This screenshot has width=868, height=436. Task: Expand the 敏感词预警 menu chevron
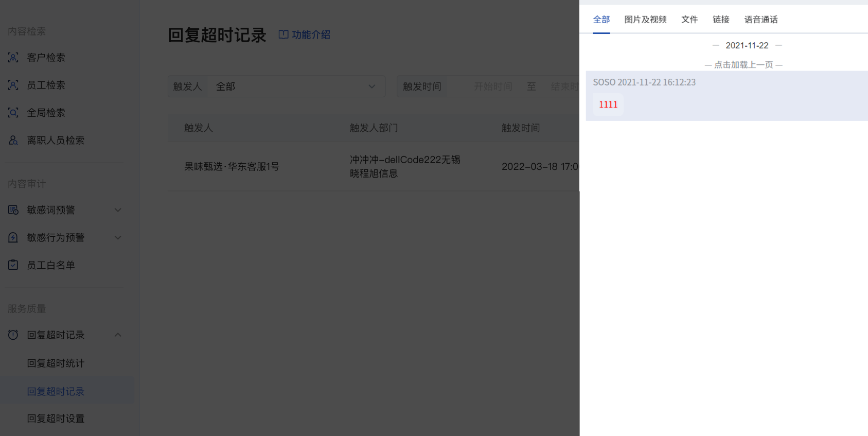[118, 210]
